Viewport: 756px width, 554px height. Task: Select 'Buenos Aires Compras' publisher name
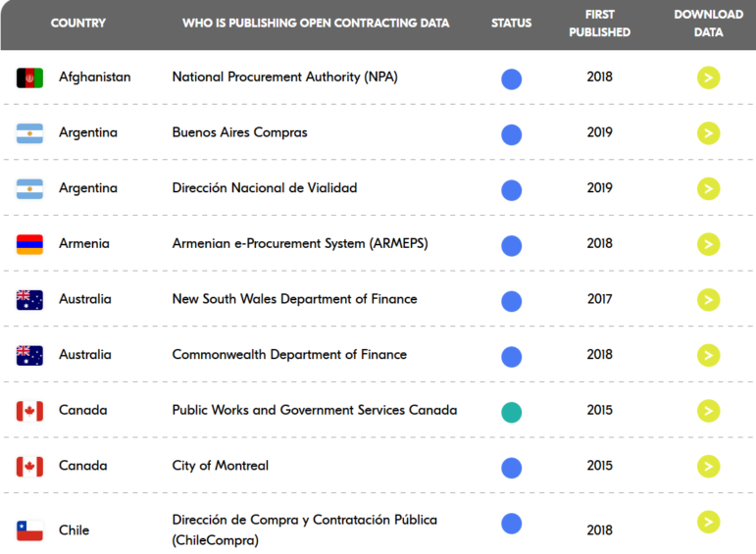239,132
